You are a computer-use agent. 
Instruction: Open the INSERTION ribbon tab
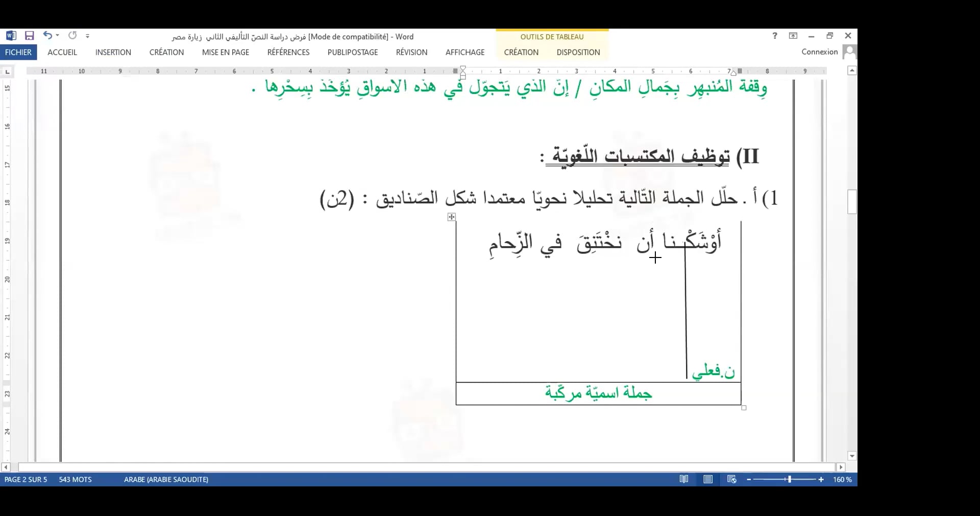pyautogui.click(x=113, y=52)
